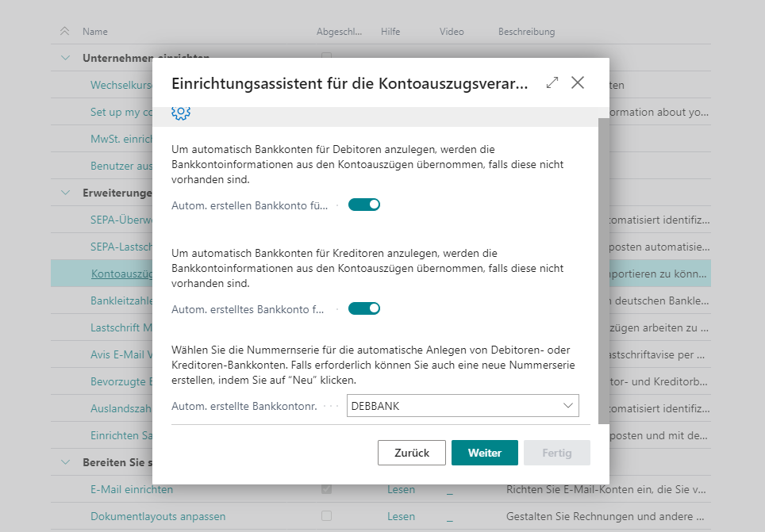The height and width of the screenshot is (532, 765).
Task: Toggle automatic bank account creation for Debitoren
Action: click(x=364, y=205)
